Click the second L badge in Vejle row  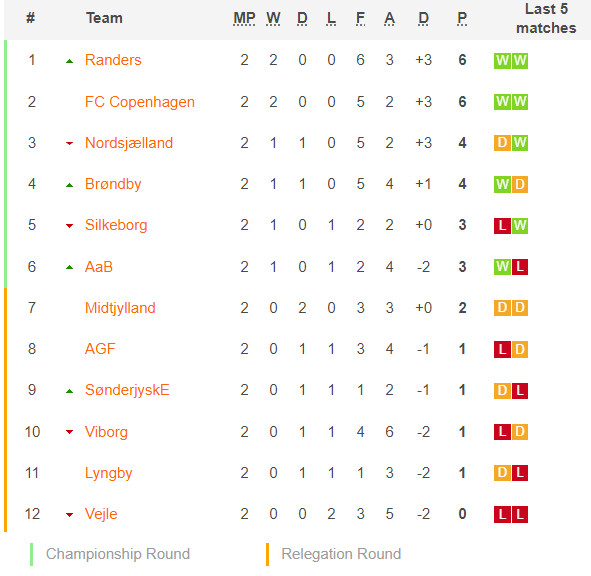520,514
